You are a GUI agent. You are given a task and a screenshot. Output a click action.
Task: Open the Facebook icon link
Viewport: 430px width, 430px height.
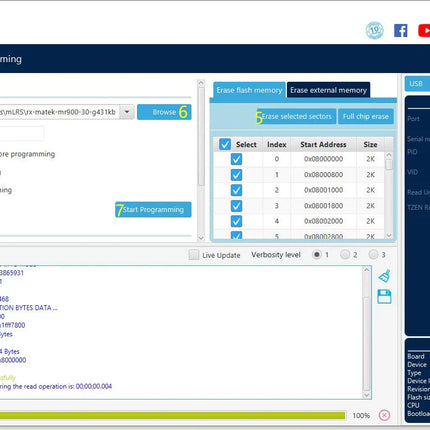400,31
